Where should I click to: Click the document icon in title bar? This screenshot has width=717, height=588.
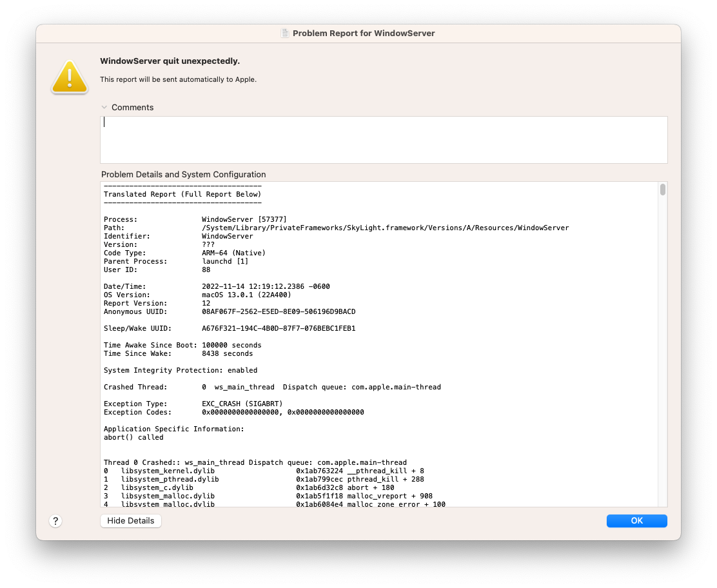coord(285,34)
